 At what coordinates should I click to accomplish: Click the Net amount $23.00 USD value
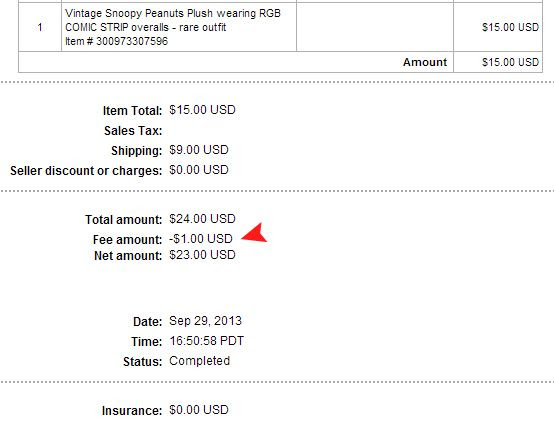point(202,255)
